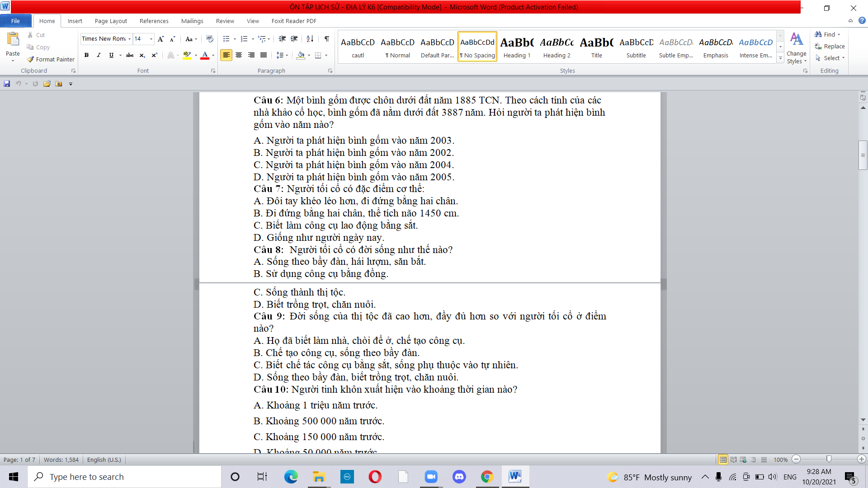Apply the Normal style
This screenshot has height=488, width=868.
[x=397, y=47]
